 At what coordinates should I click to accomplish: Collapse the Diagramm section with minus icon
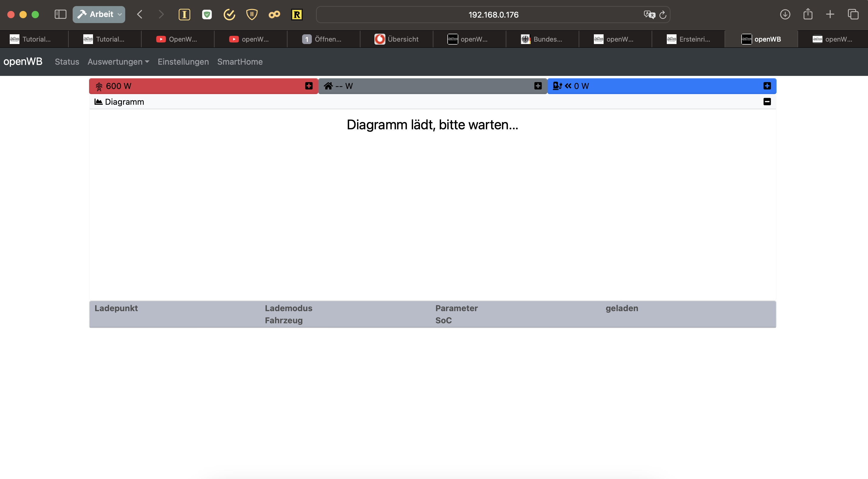pyautogui.click(x=767, y=102)
